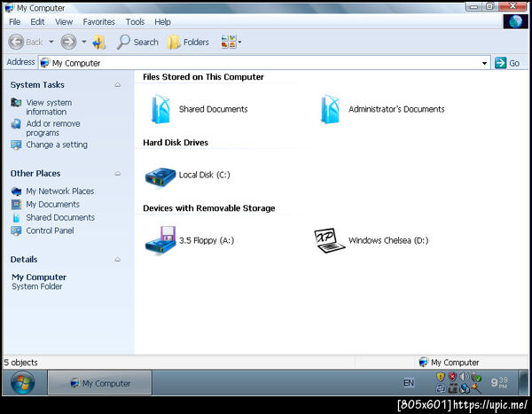This screenshot has height=414, width=532.
Task: Open My Documents in Other Places
Action: (x=52, y=204)
